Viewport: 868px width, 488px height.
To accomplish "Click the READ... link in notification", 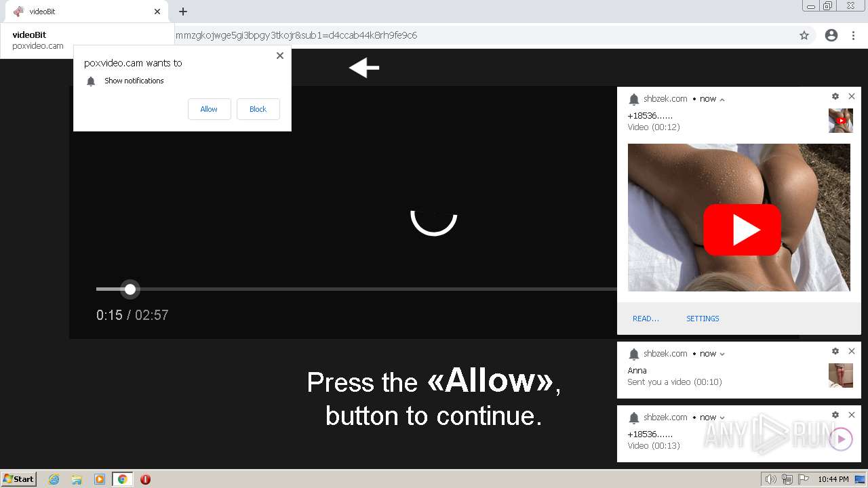I will coord(646,319).
